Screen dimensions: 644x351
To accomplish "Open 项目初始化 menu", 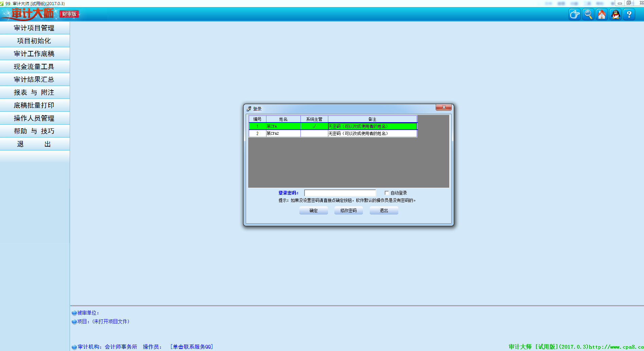I will [x=35, y=41].
